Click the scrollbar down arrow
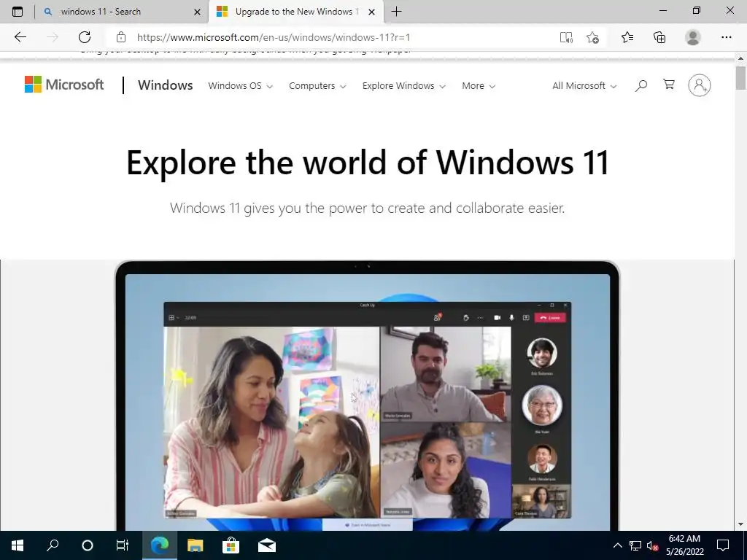Viewport: 747px width, 560px height. 740,525
